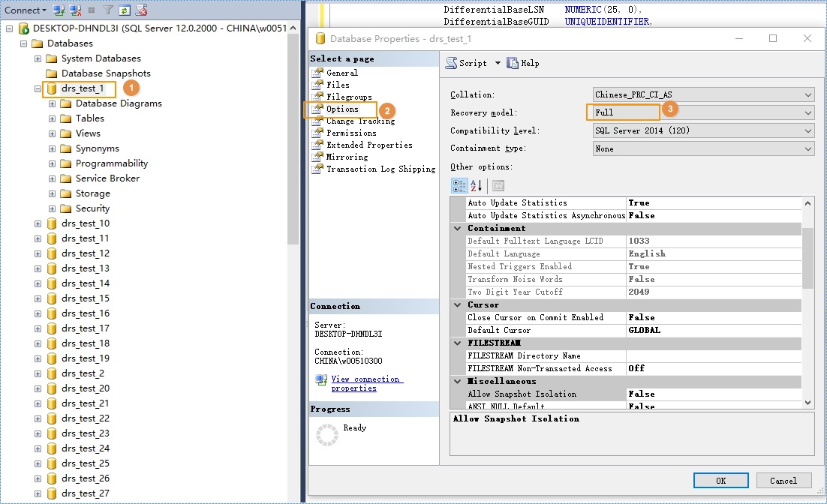Screen dimensions: 827x504
Task: Collapse the Containment section in grid
Action: click(x=457, y=229)
